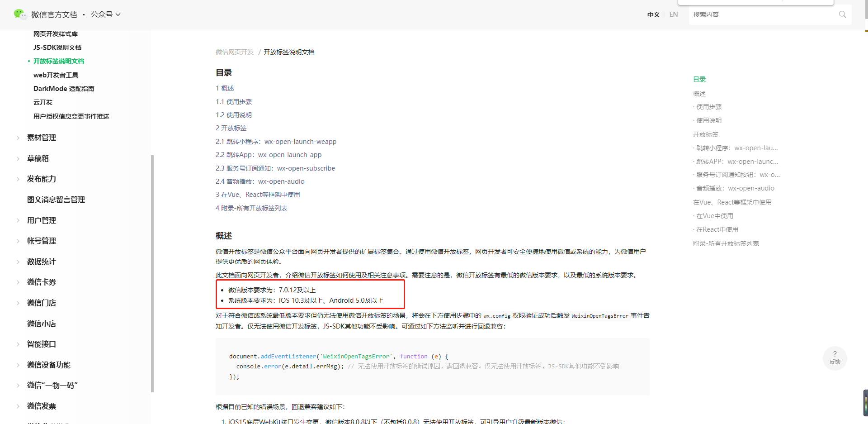Expand the 用户管理 section
This screenshot has height=424, width=868.
pyautogui.click(x=41, y=220)
